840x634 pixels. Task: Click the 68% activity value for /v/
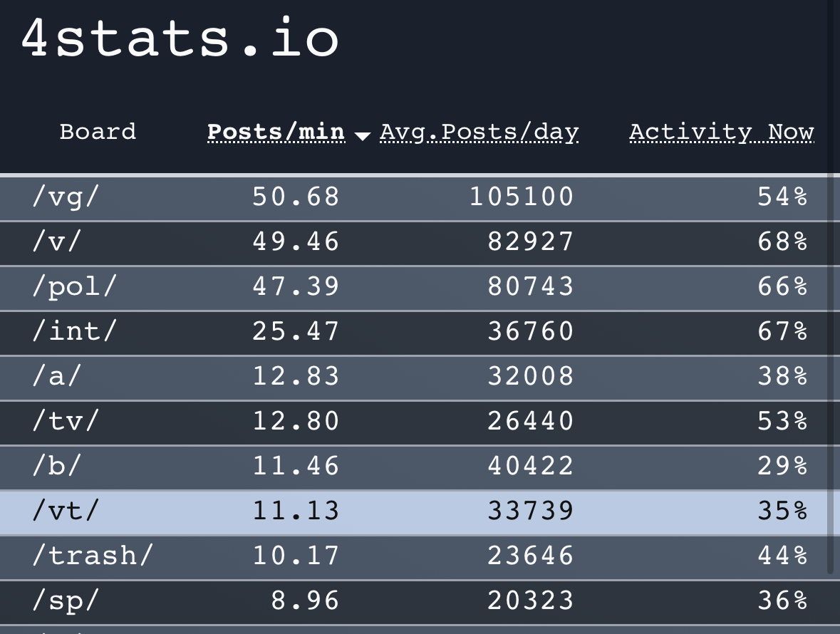pyautogui.click(x=783, y=242)
